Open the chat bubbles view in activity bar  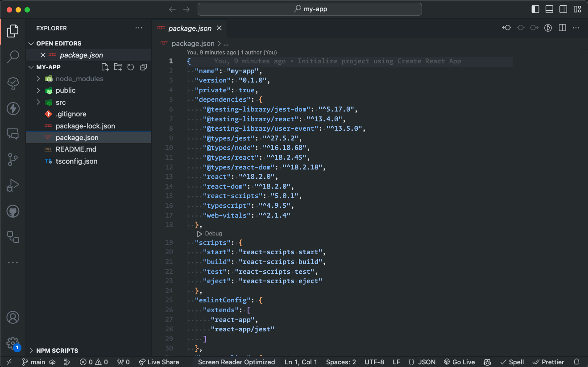tap(13, 133)
